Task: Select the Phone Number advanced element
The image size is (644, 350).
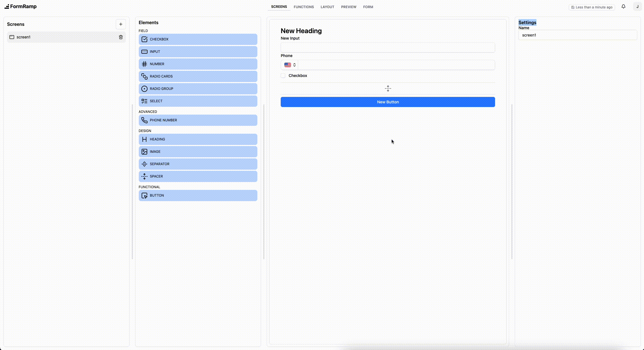Action: point(198,120)
